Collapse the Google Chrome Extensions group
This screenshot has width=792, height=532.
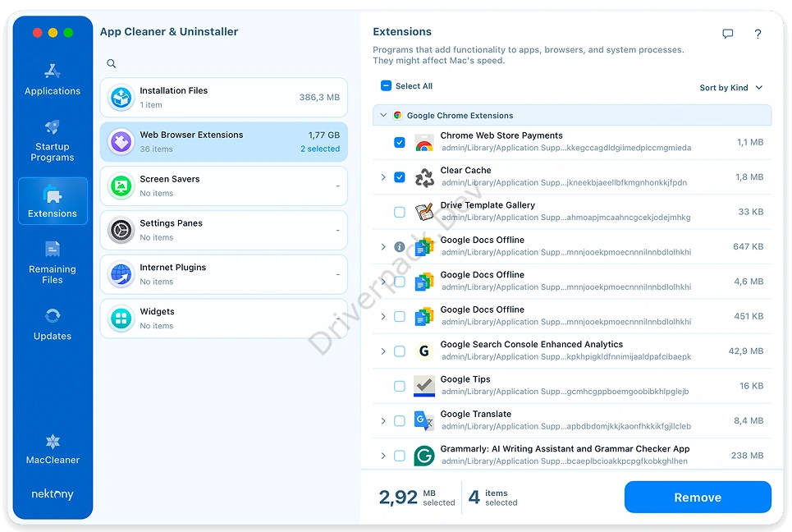(384, 115)
